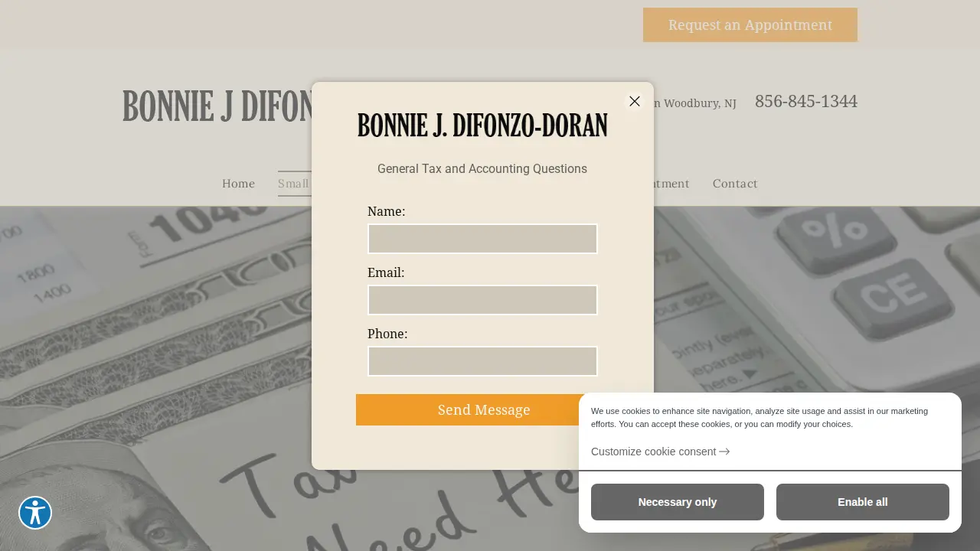The image size is (980, 551).
Task: Open the Contact menu item
Action: (x=735, y=184)
